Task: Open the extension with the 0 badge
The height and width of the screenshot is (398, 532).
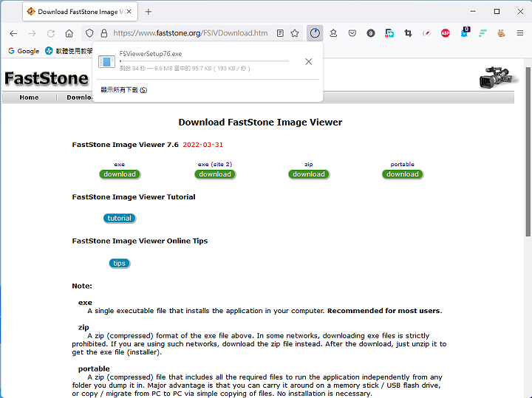Action: pyautogui.click(x=464, y=32)
